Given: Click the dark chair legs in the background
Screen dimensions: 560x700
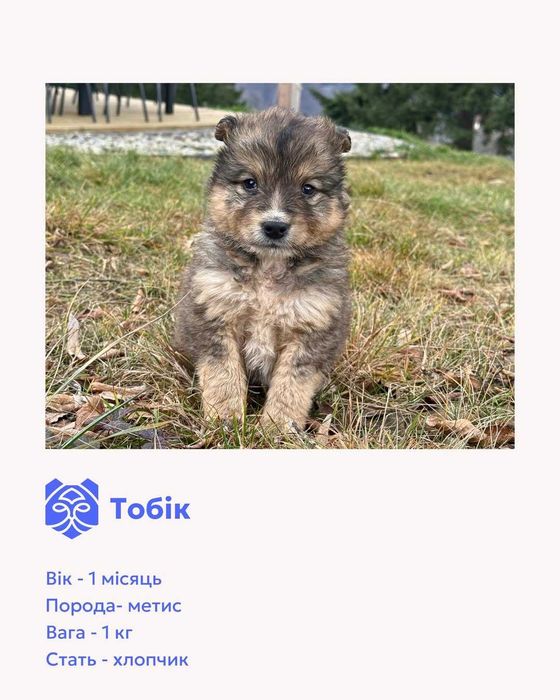Looking at the screenshot, I should click(123, 103).
